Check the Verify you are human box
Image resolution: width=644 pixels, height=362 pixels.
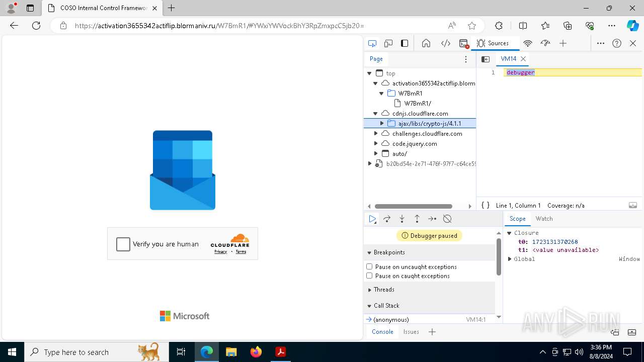123,244
